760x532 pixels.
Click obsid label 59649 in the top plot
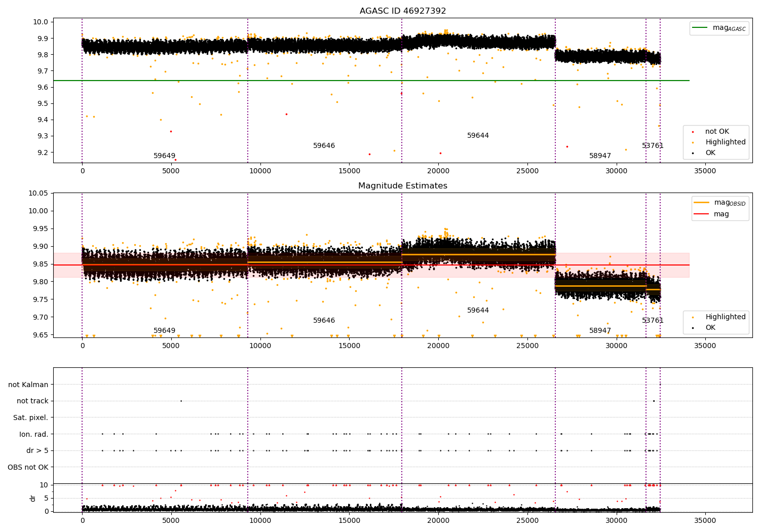tap(164, 156)
